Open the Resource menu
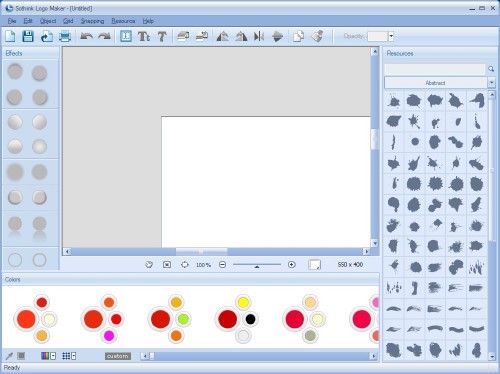 point(123,21)
